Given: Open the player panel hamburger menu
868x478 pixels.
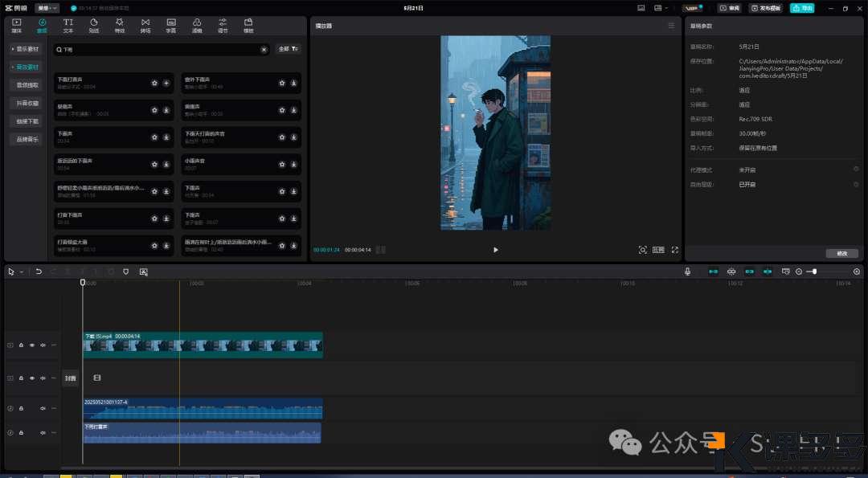Looking at the screenshot, I should point(671,26).
